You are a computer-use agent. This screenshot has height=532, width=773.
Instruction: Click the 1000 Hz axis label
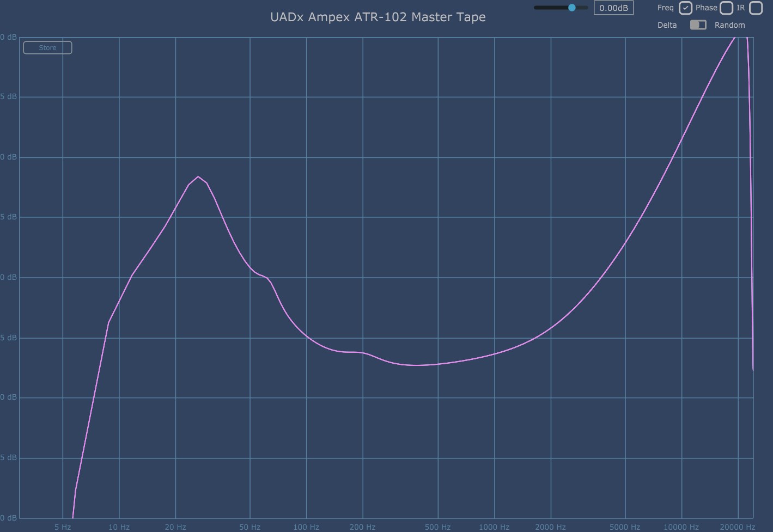click(494, 527)
